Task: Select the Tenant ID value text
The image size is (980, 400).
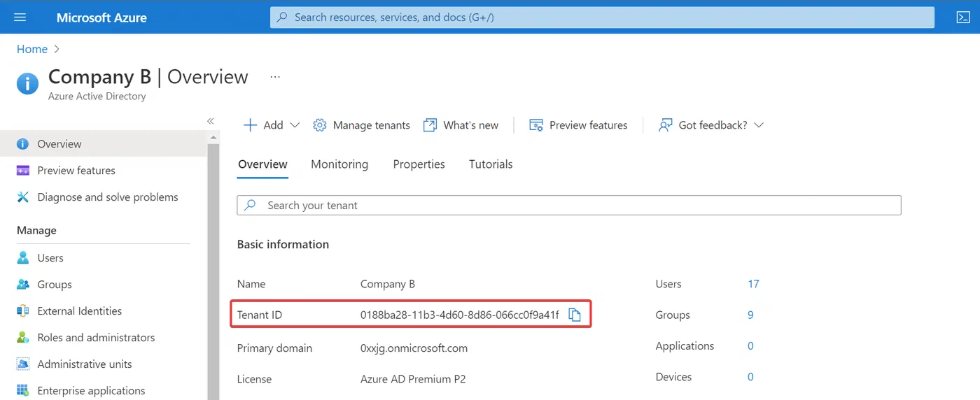Action: [459, 315]
